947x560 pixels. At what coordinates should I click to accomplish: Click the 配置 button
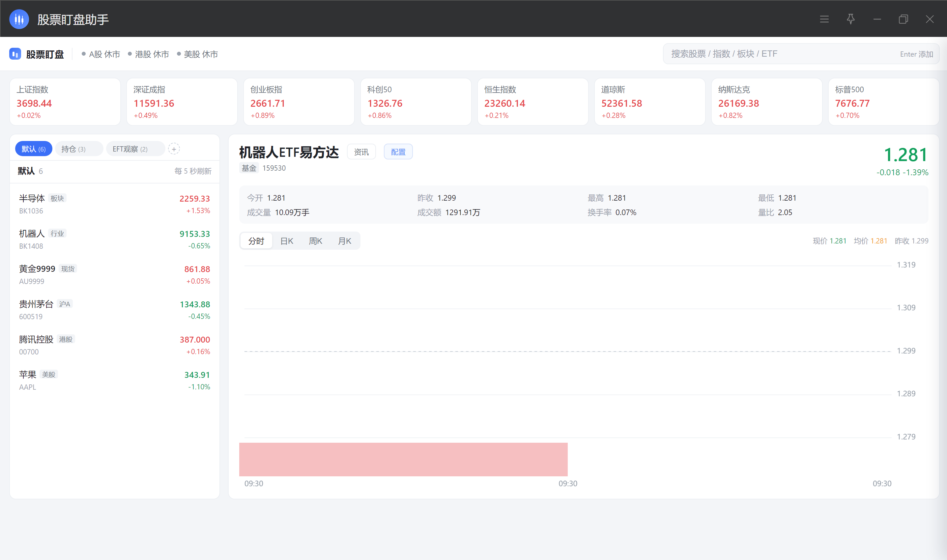398,152
